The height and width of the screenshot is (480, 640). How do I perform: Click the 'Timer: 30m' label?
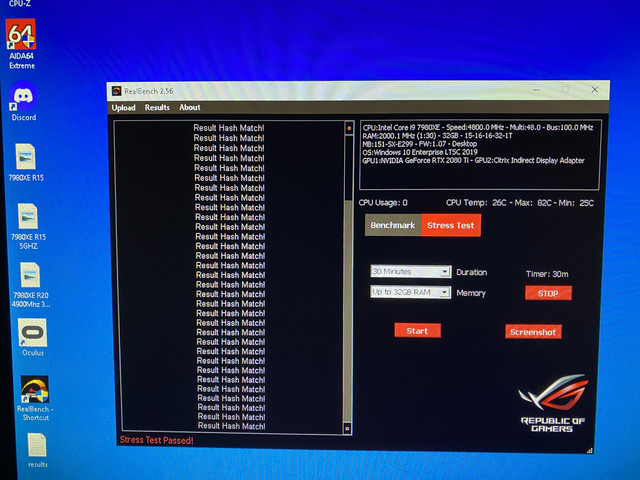[x=547, y=274]
